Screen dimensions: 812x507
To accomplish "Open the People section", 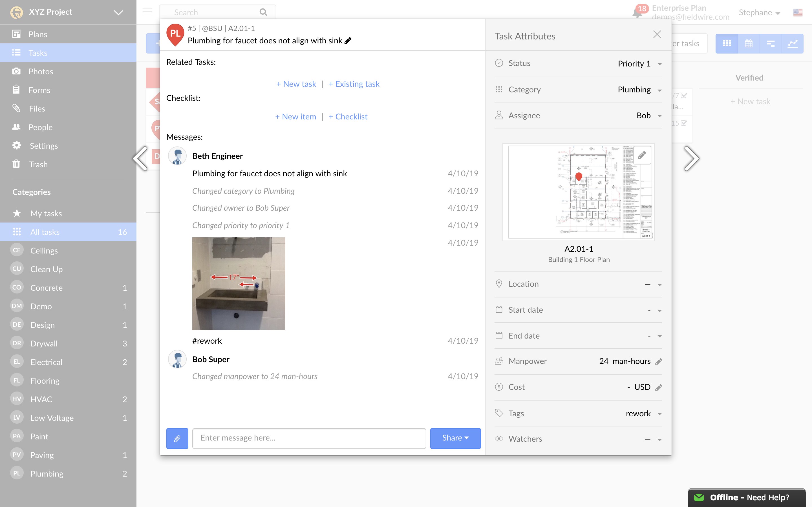I will (x=41, y=127).
